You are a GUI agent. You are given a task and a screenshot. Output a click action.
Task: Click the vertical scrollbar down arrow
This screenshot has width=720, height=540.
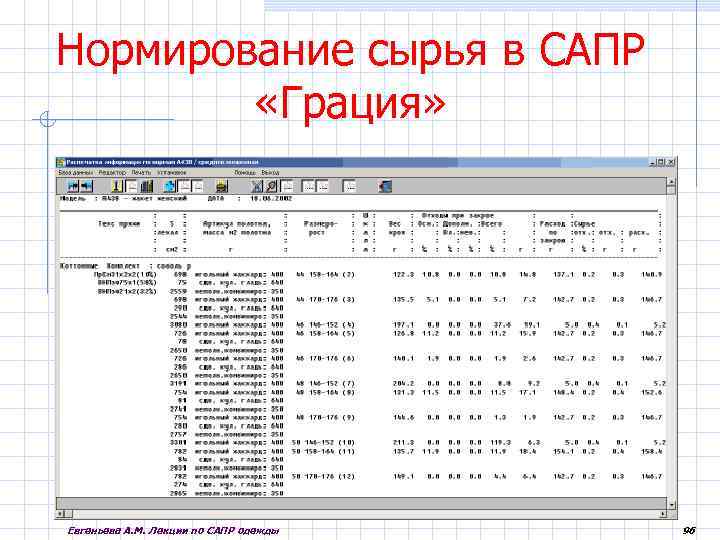pos(671,504)
